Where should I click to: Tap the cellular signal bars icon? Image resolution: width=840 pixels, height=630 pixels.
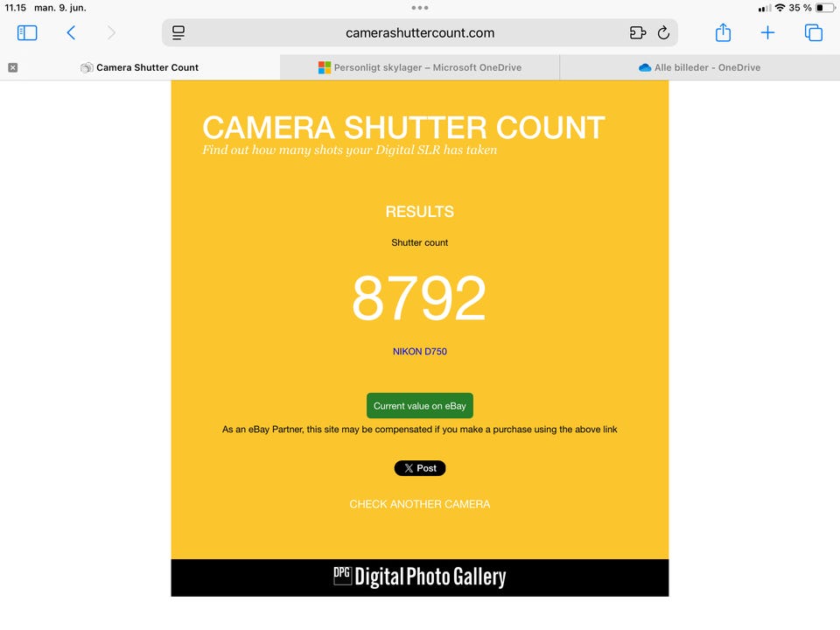[765, 8]
